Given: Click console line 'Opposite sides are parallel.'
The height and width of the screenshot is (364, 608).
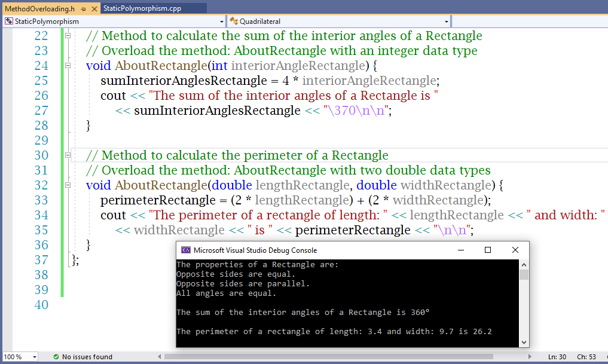Looking at the screenshot, I should pos(243,284).
